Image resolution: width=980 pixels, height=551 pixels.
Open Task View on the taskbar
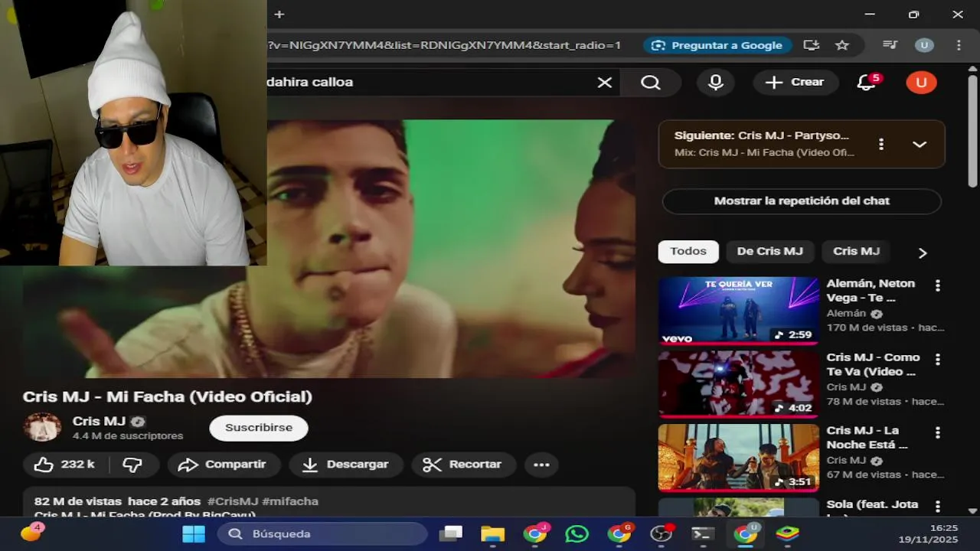click(x=451, y=533)
